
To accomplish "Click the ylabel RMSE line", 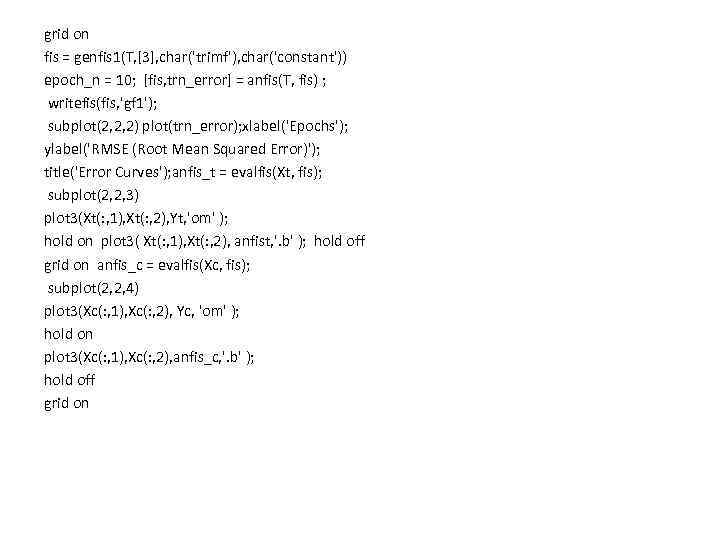I will (x=182, y=150).
